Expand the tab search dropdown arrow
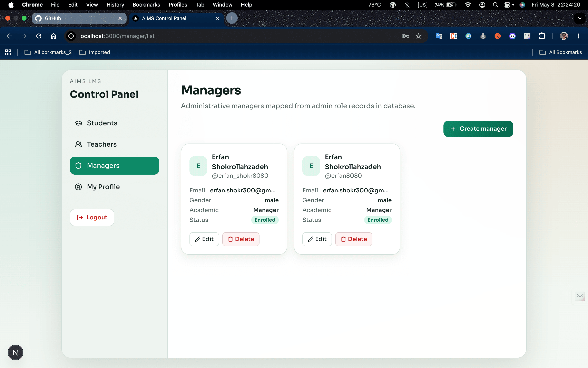This screenshot has width=588, height=368. tap(580, 18)
